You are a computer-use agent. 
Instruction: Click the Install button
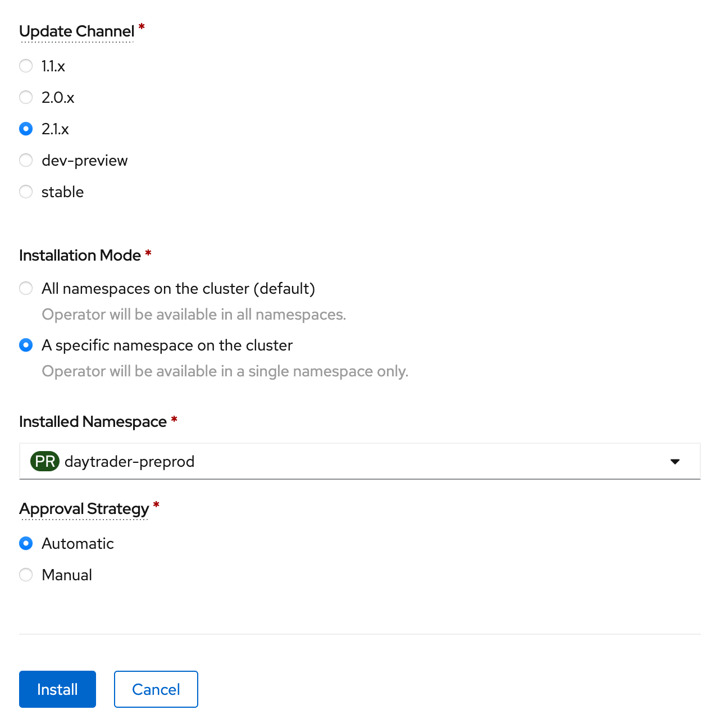click(57, 689)
